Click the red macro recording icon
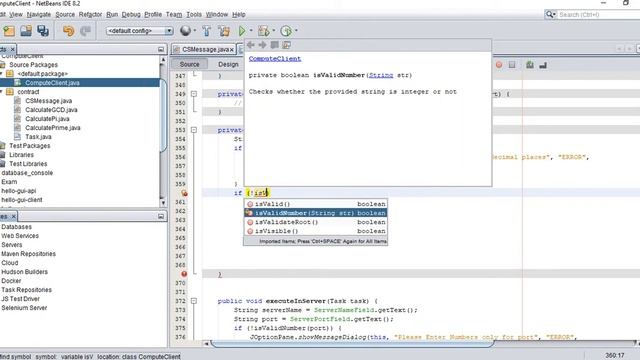The image size is (640, 360). click(499, 64)
